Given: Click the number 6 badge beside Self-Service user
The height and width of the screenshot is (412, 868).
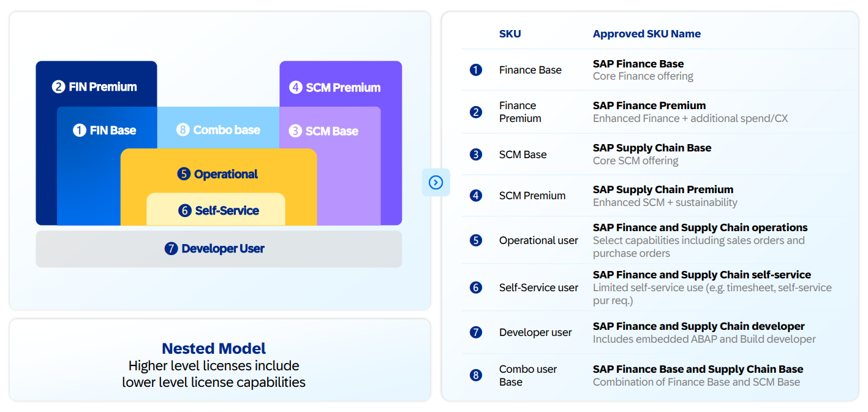Looking at the screenshot, I should click(476, 288).
